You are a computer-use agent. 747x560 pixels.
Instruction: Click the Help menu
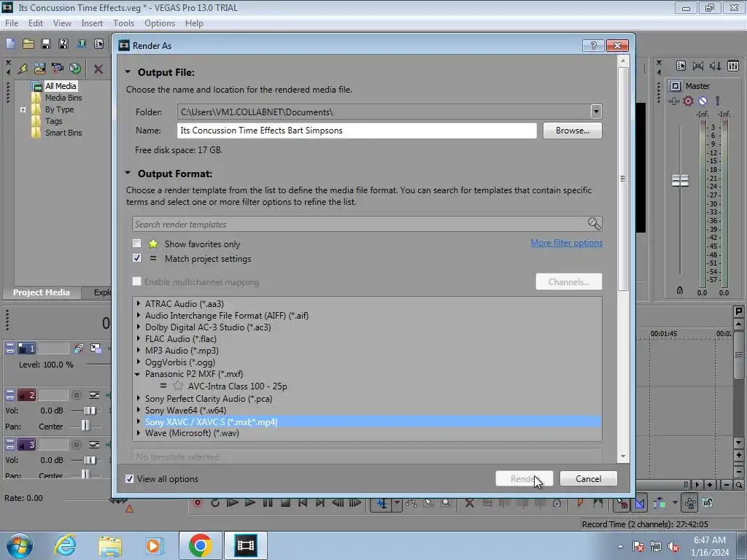[x=194, y=23]
